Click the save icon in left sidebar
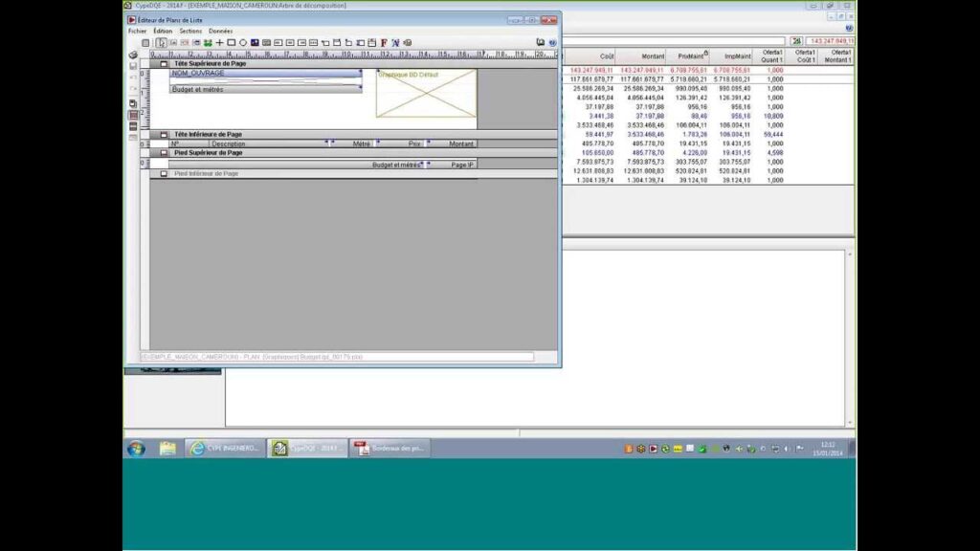Viewport: 980px width, 551px height. 133,66
